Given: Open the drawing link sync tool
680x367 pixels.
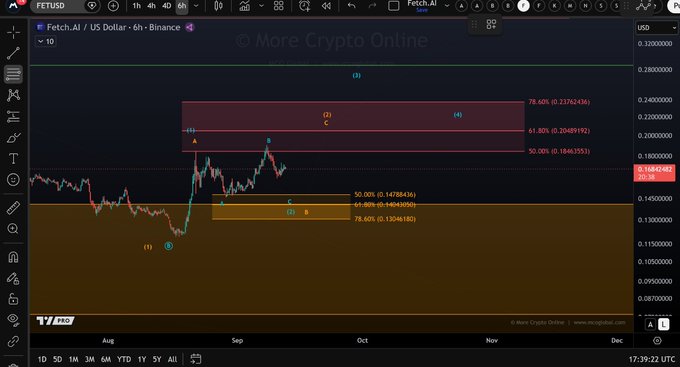Looking at the screenshot, I should pyautogui.click(x=13, y=341).
